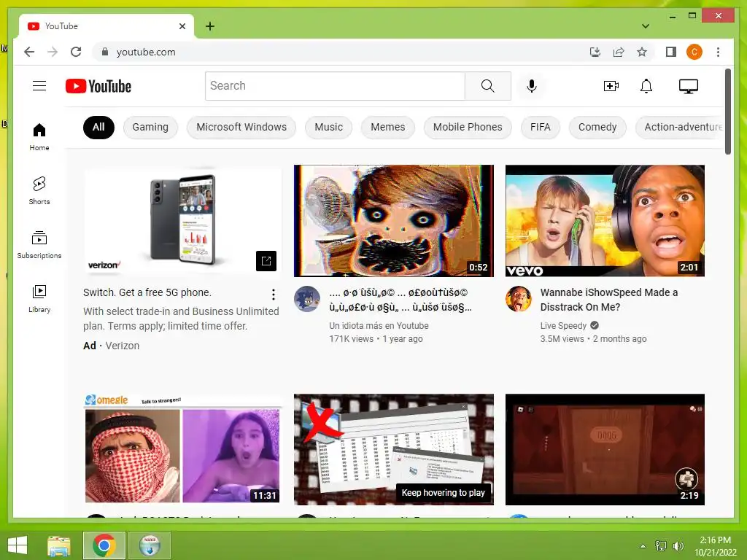Open Wannabe iShowSpeed video title
This screenshot has height=560, width=747.
[609, 300]
